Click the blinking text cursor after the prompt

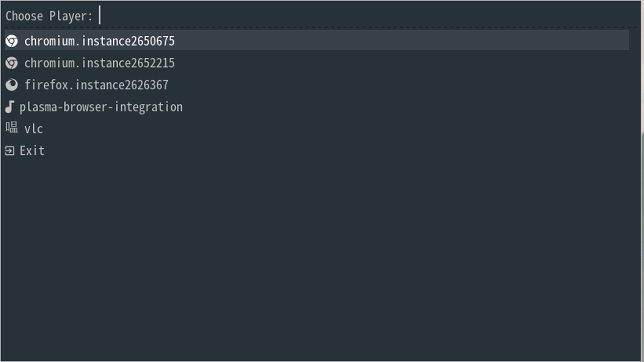click(100, 15)
